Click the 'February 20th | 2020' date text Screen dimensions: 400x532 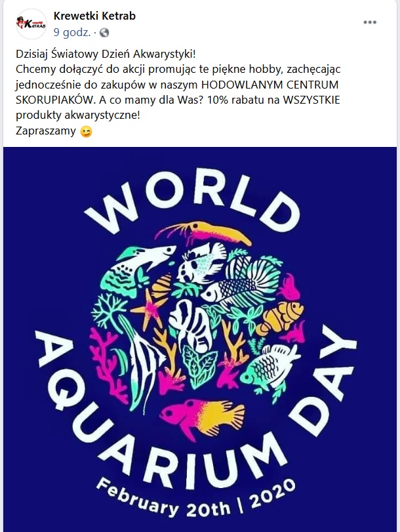196,497
